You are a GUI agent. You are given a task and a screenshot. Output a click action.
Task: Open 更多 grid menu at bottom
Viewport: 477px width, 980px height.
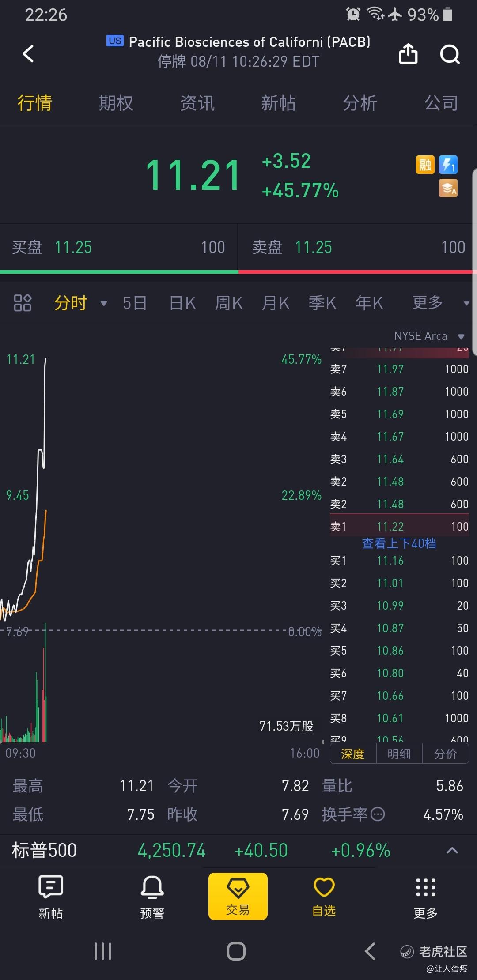426,898
